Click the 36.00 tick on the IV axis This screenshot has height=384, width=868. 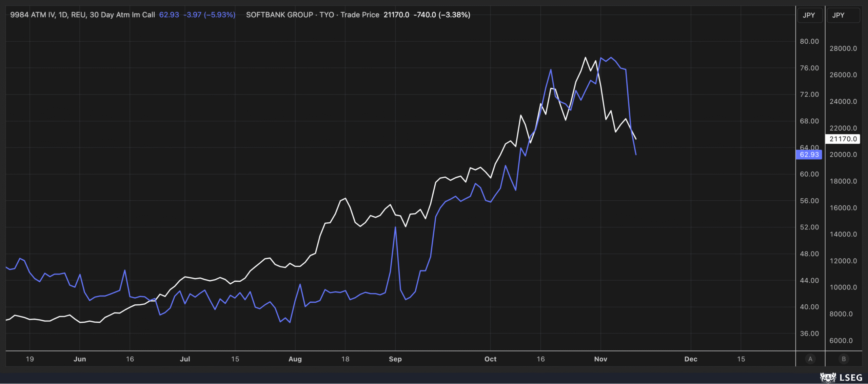click(809, 334)
